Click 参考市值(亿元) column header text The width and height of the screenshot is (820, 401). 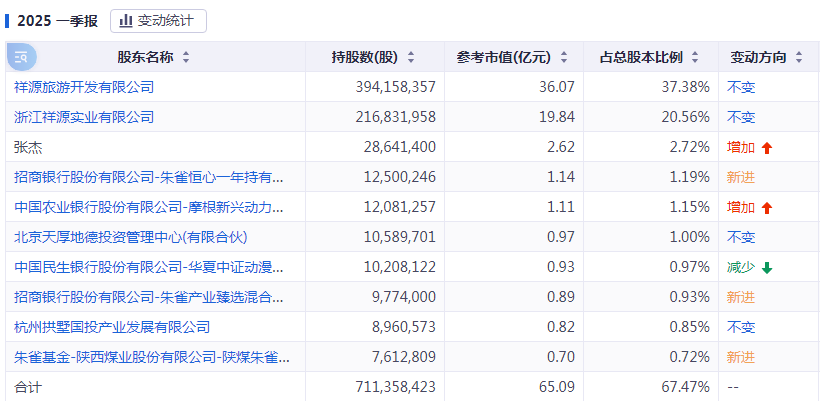504,58
